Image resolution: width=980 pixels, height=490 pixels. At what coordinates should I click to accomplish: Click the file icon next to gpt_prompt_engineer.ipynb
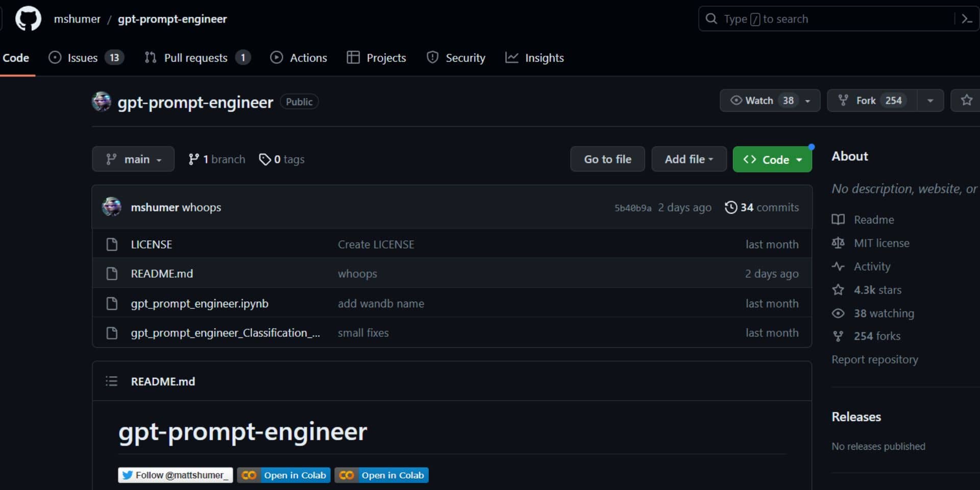point(112,304)
